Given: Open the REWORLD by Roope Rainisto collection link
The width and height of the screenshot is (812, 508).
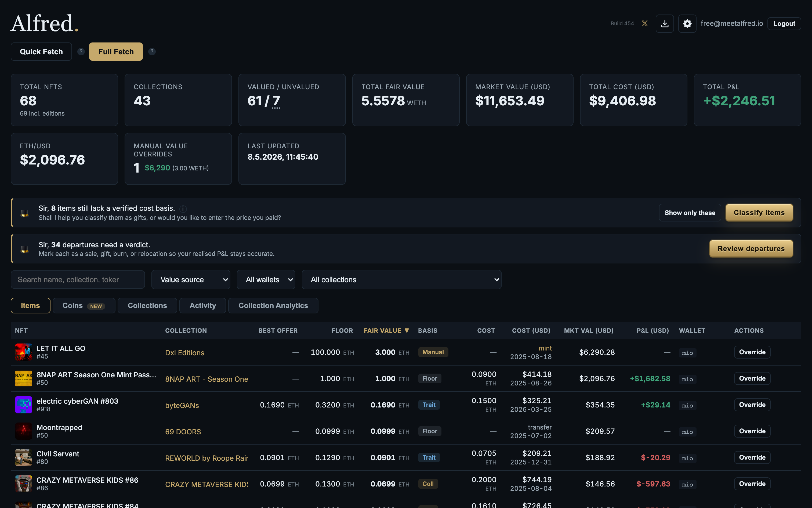Looking at the screenshot, I should click(207, 458).
